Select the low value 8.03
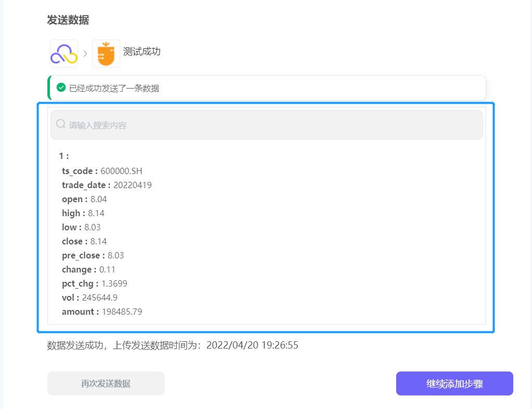 coord(92,227)
